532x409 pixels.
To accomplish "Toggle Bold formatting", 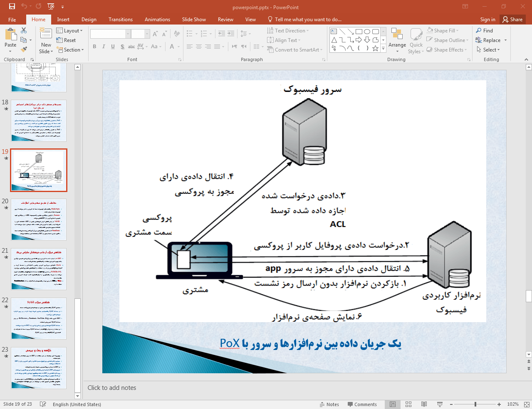I will click(x=94, y=47).
